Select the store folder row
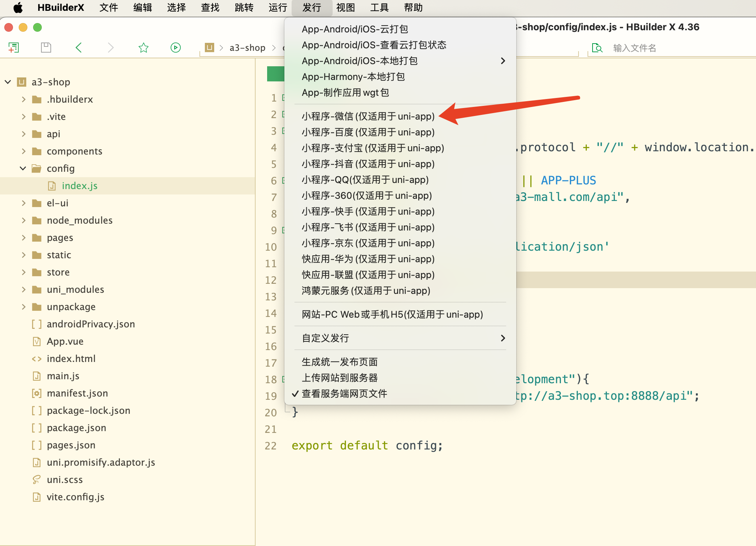Screen dimensions: 756x546 (128, 272)
